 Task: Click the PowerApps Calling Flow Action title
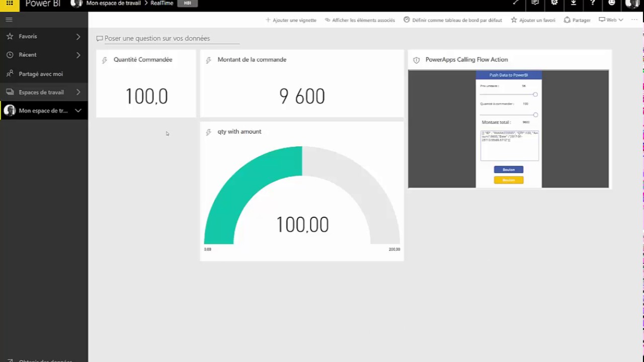tap(466, 59)
